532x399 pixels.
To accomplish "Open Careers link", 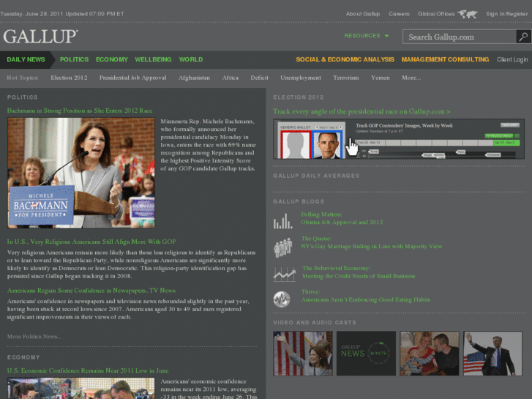I will point(399,14).
